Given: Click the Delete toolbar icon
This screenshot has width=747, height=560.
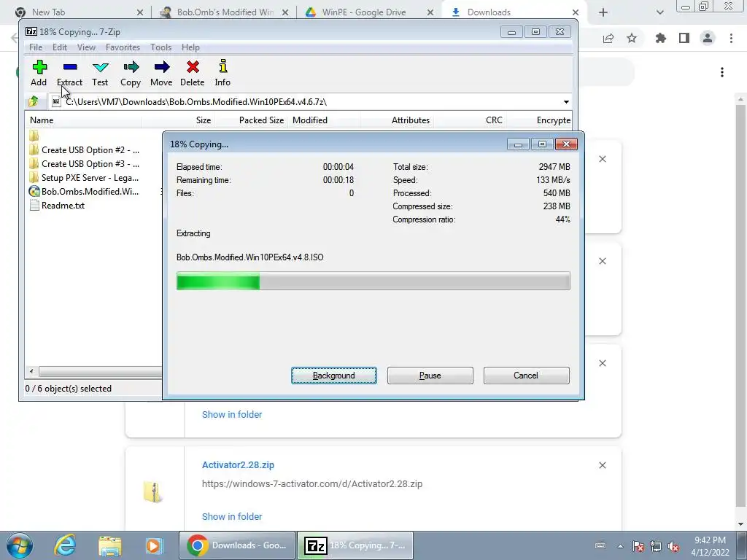Looking at the screenshot, I should (x=193, y=74).
